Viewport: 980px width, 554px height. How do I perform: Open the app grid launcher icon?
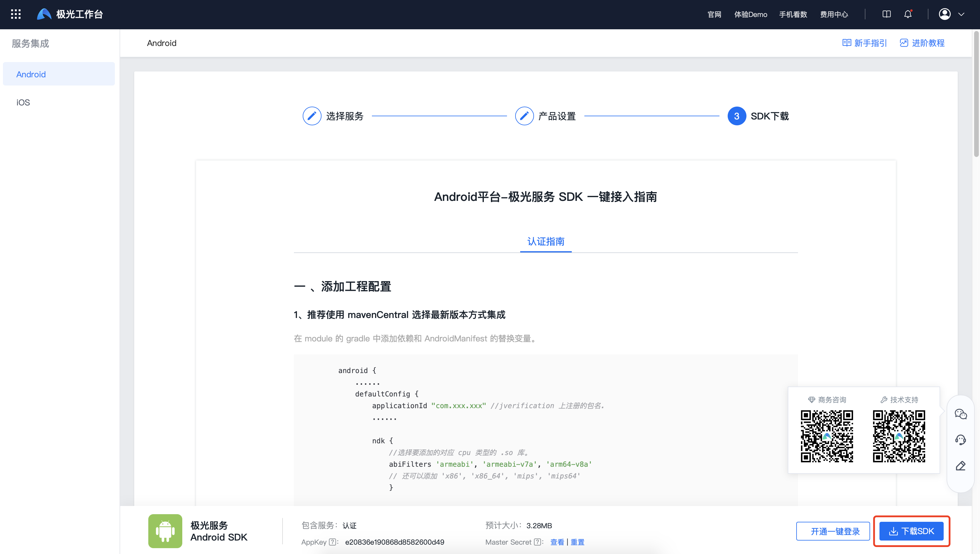[x=16, y=14]
